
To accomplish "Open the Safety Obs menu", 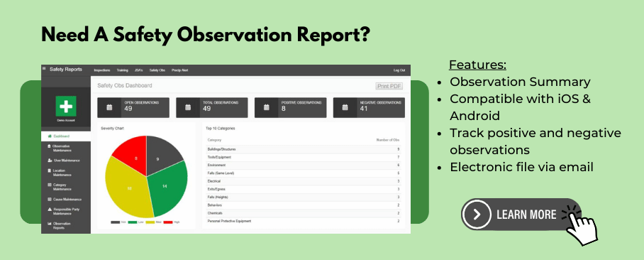I will tap(157, 70).
